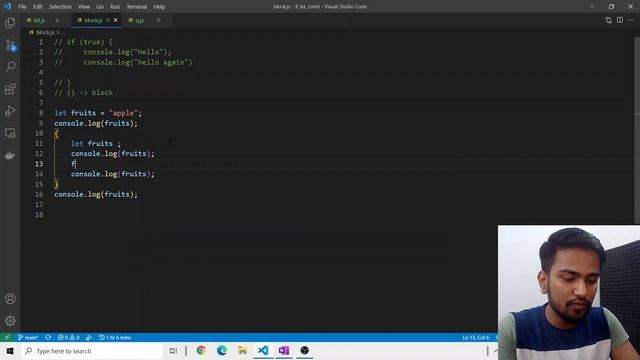Open the Search view in activity bar
This screenshot has width=640, height=360.
(x=10, y=67)
